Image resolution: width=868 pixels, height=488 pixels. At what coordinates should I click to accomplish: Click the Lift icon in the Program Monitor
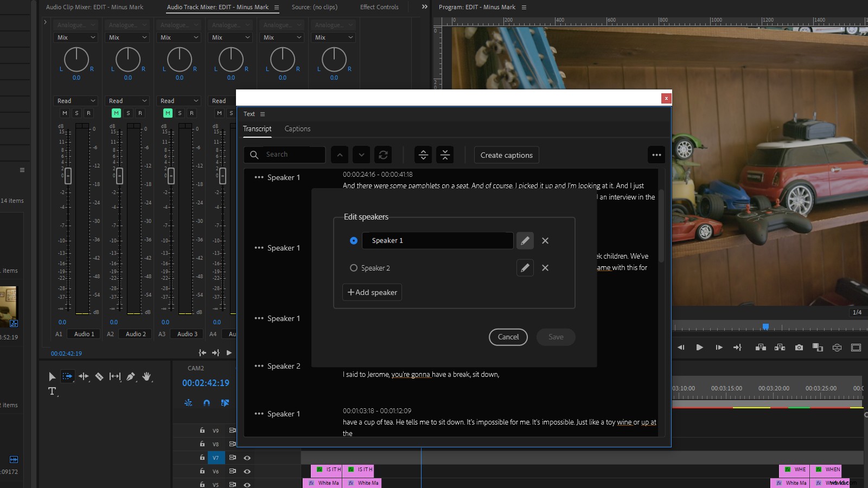(x=761, y=348)
